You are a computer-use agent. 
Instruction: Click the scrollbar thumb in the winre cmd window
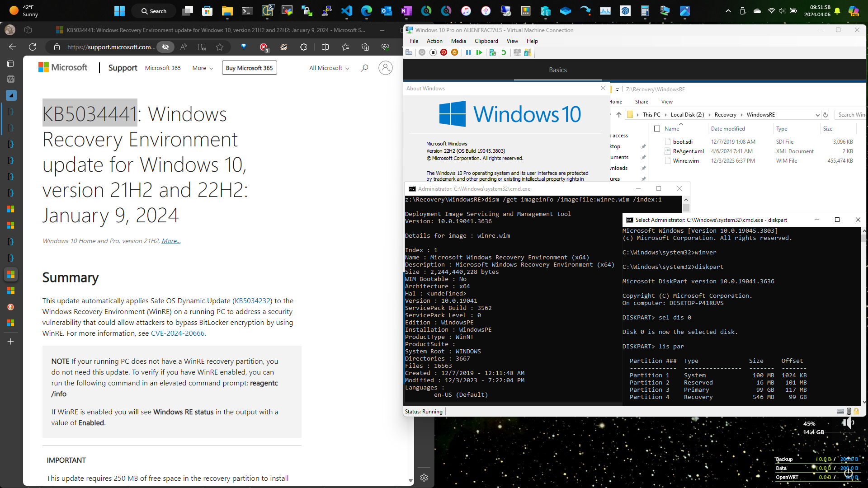pos(686,208)
